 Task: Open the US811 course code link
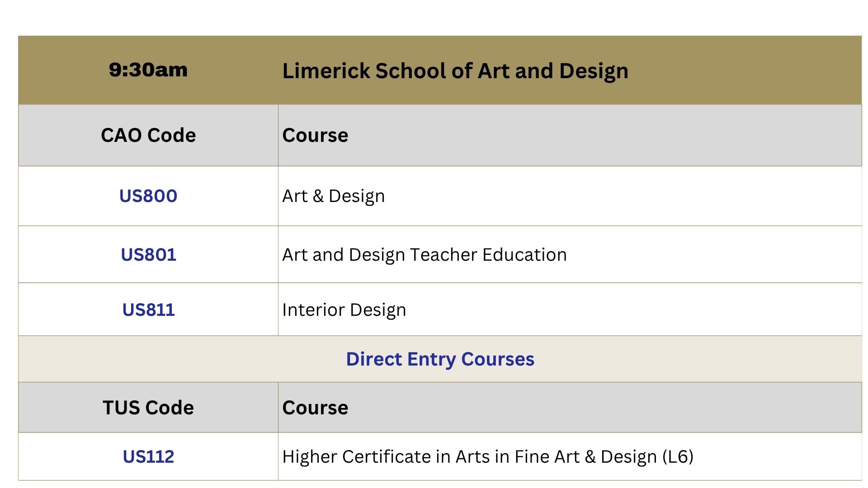coord(148,310)
